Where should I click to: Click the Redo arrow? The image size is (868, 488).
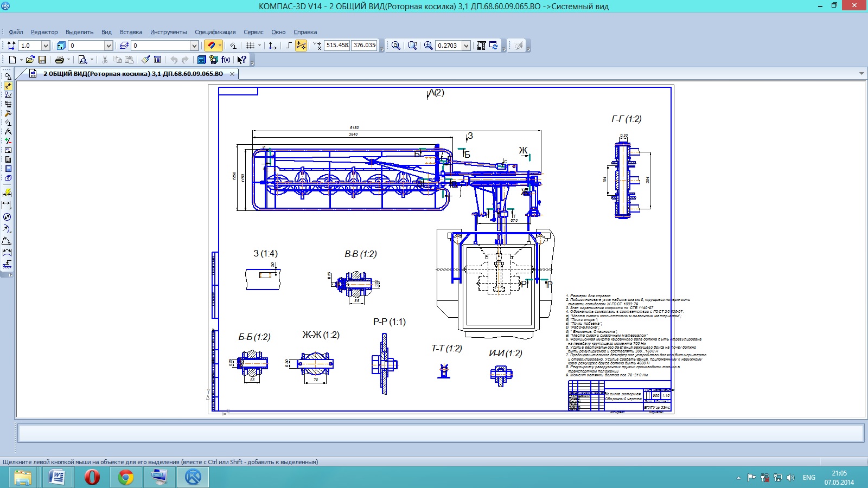click(x=185, y=60)
